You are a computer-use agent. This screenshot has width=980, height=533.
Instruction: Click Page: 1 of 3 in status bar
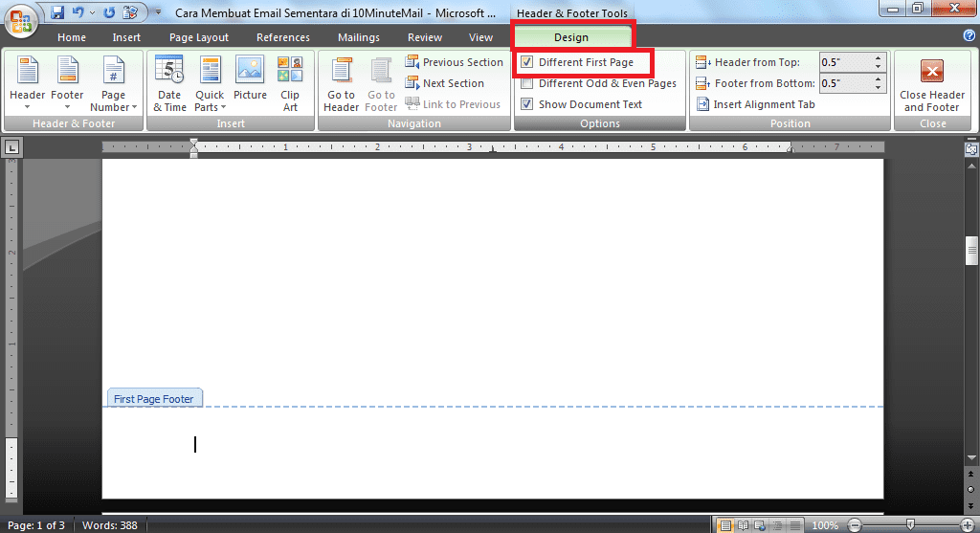pos(36,525)
